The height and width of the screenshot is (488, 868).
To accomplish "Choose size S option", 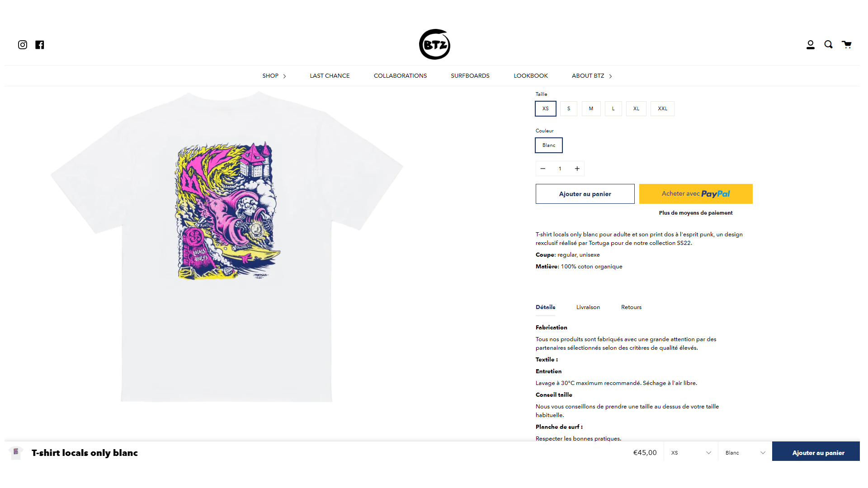I will [x=569, y=108].
